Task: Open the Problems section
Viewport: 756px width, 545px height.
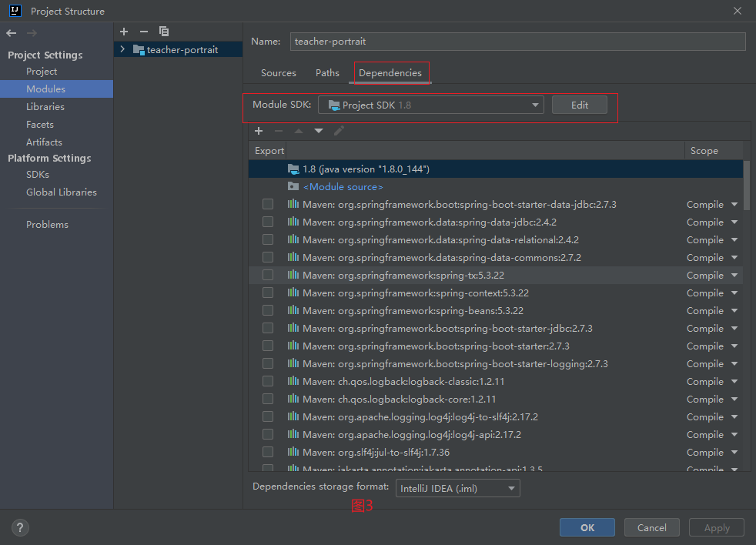Action: click(47, 224)
